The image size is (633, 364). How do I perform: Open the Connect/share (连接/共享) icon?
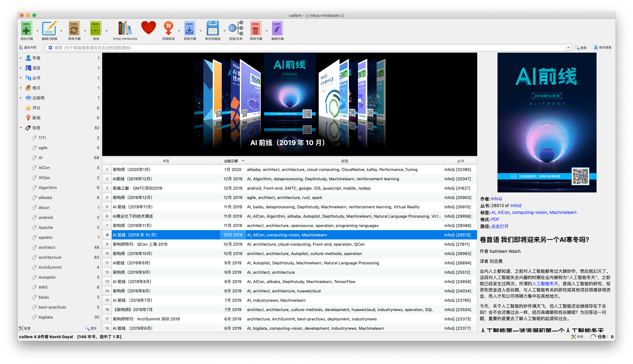coord(236,29)
